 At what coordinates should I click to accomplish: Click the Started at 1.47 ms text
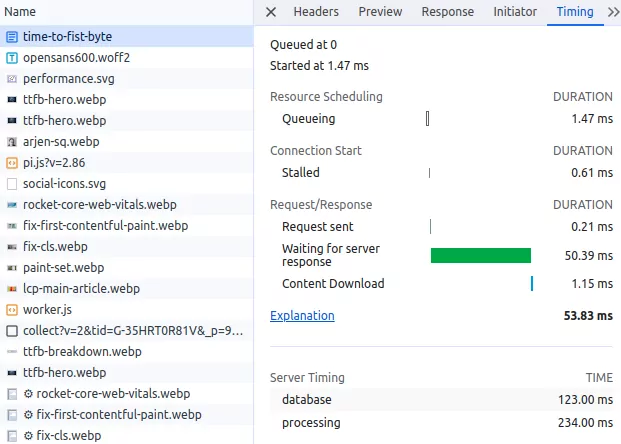coord(319,65)
